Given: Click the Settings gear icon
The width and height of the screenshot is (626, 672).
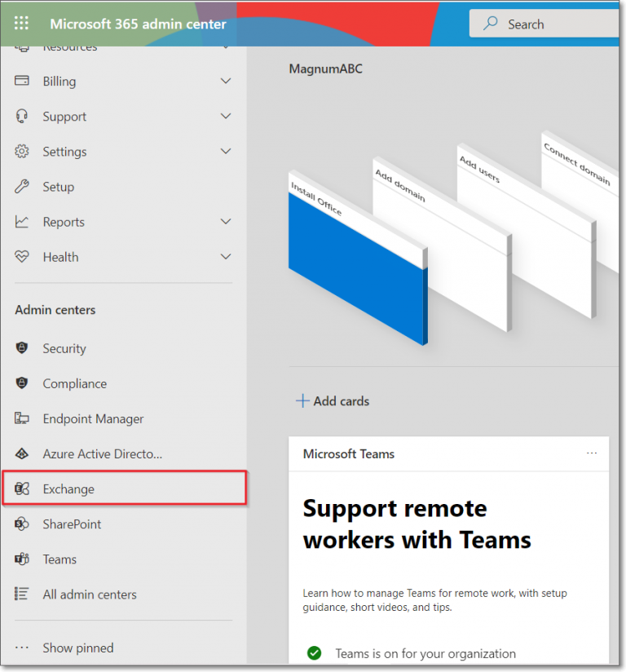Looking at the screenshot, I should (22, 152).
